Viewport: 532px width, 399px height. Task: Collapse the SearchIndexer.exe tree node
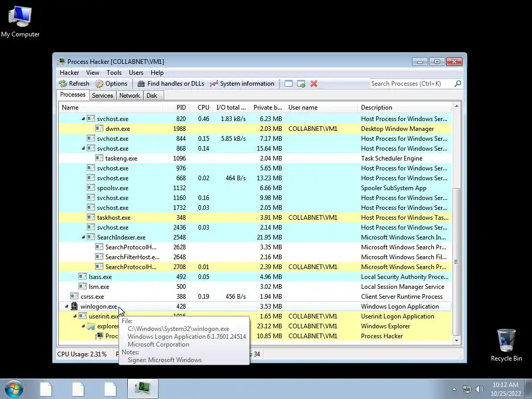coord(83,237)
